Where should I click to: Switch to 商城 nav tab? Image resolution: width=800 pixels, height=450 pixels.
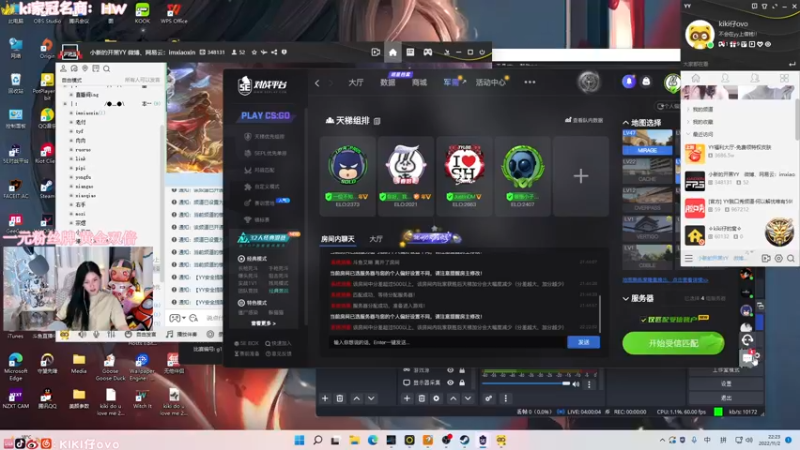tap(419, 82)
